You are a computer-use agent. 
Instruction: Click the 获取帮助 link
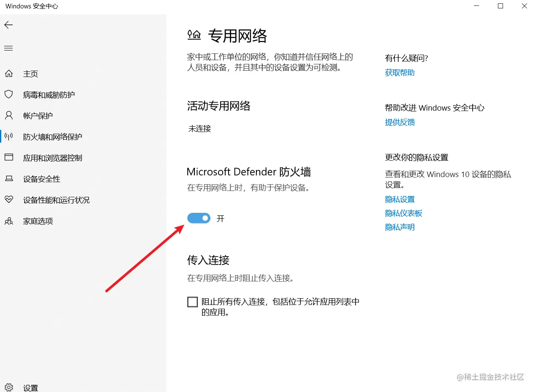[x=400, y=73]
